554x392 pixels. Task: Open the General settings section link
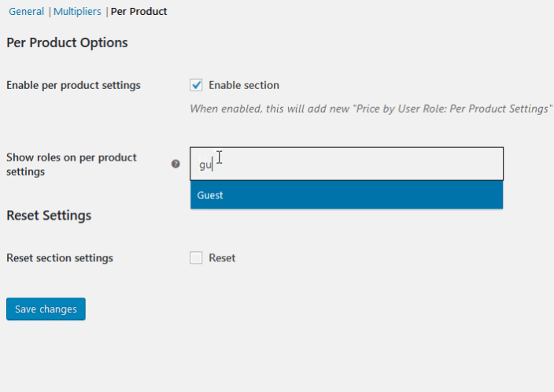click(26, 11)
